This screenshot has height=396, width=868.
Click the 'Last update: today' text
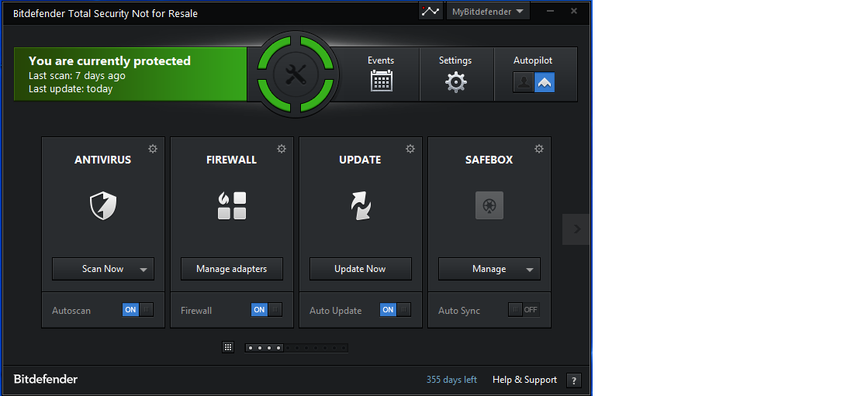pyautogui.click(x=71, y=89)
